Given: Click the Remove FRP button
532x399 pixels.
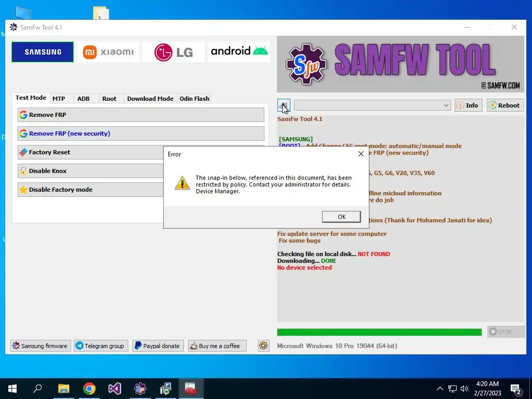Looking at the screenshot, I should (141, 115).
